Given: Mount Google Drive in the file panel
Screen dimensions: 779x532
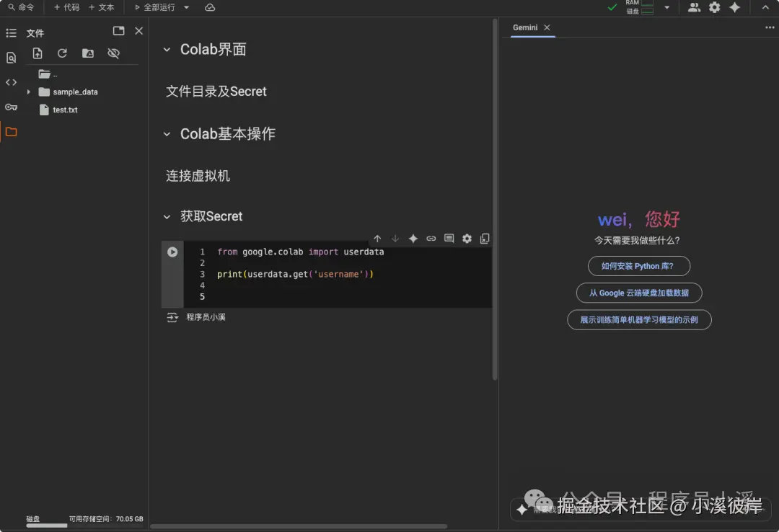Looking at the screenshot, I should 87,53.
